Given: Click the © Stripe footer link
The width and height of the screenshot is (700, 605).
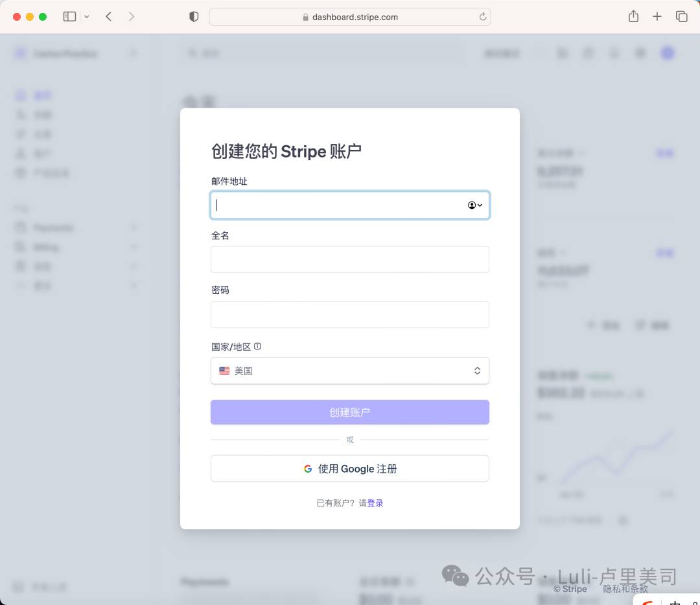Looking at the screenshot, I should click(570, 589).
